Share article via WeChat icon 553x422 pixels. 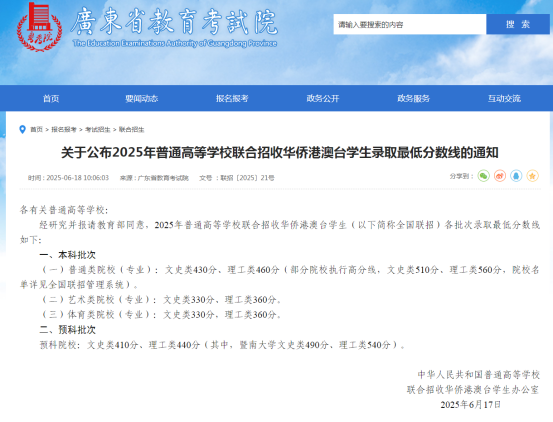[x=484, y=176]
